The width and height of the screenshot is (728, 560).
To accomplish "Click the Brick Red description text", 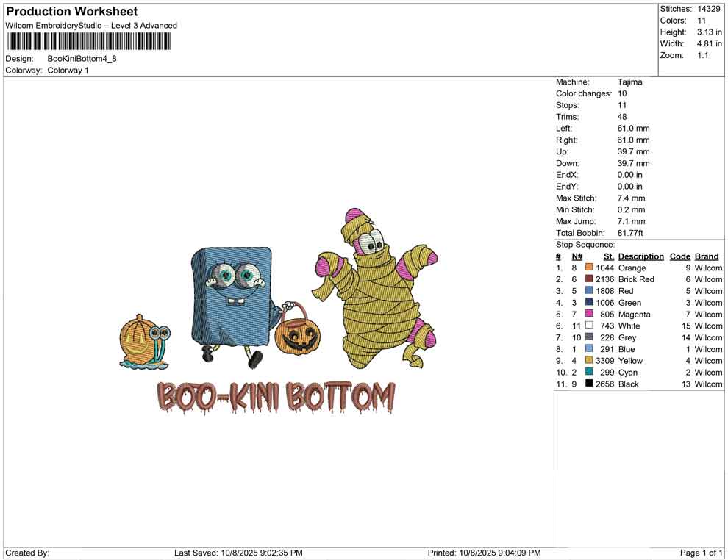I will pos(636,279).
